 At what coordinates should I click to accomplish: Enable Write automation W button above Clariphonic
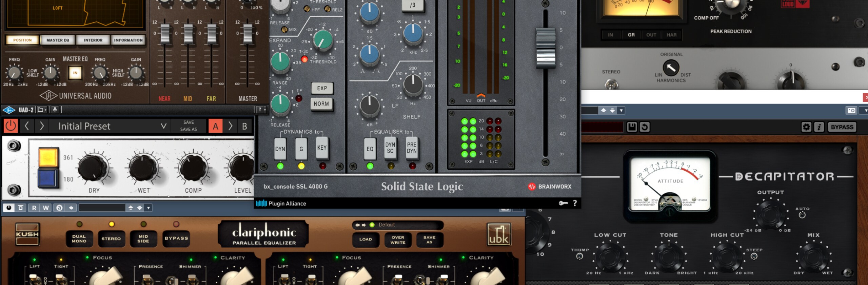click(x=46, y=208)
